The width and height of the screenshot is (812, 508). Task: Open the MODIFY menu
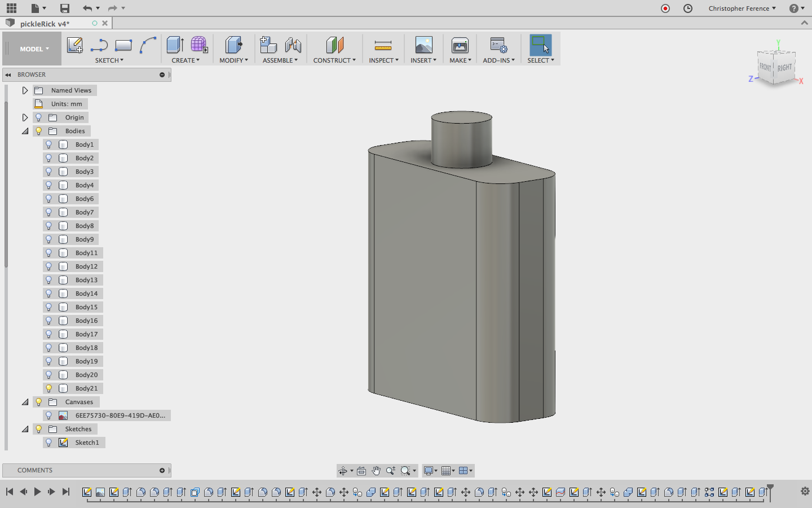[233, 60]
